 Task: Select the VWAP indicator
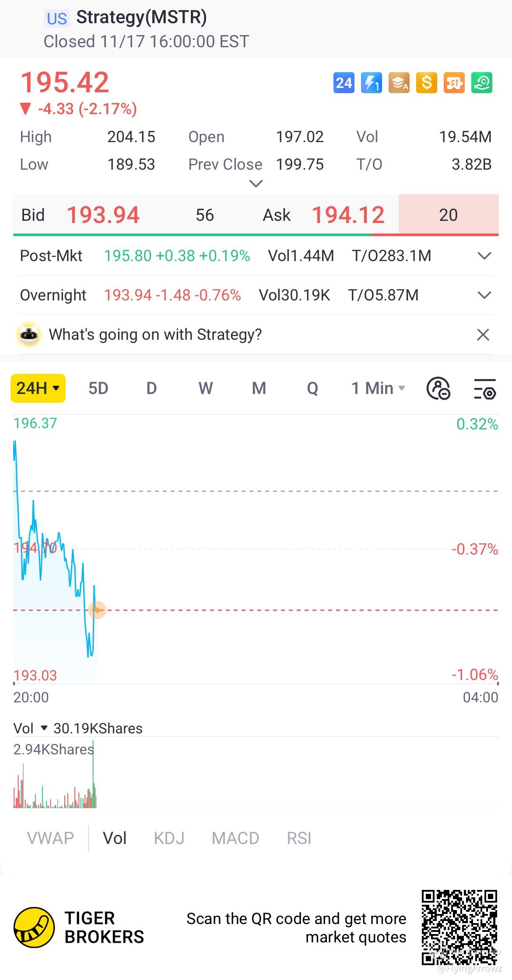(50, 838)
